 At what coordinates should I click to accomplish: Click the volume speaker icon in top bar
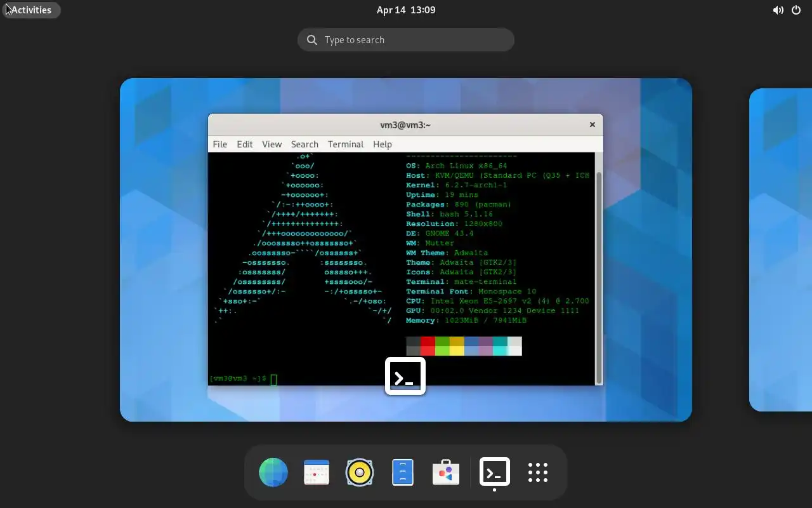tap(778, 10)
